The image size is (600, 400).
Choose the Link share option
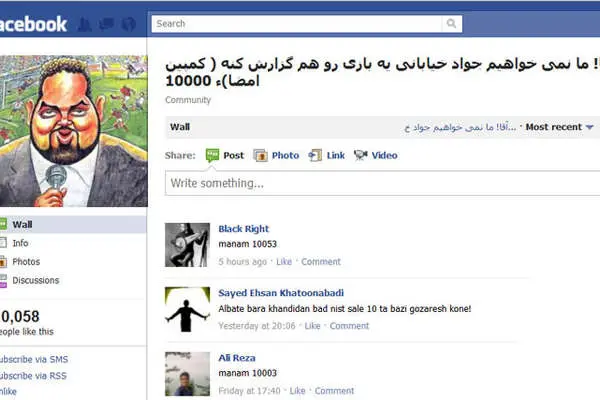click(326, 155)
